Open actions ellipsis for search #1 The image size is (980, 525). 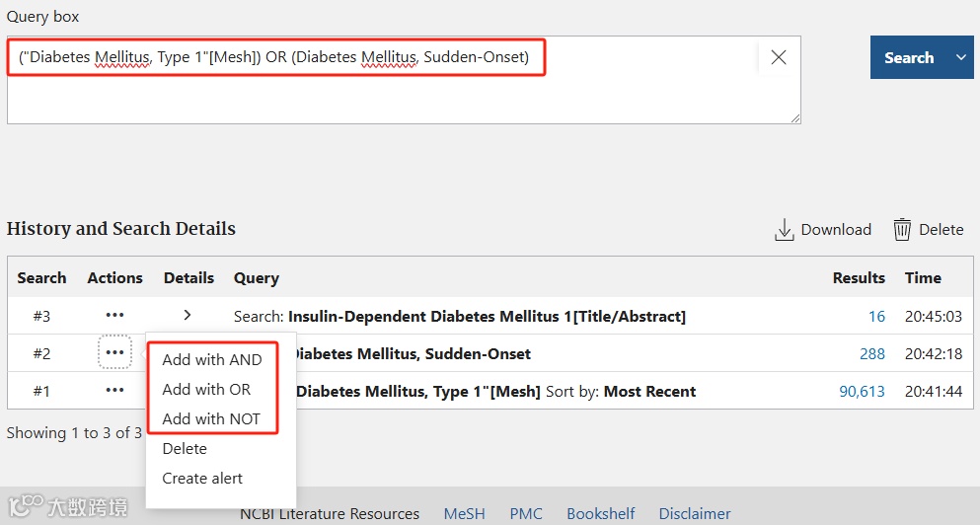click(114, 390)
